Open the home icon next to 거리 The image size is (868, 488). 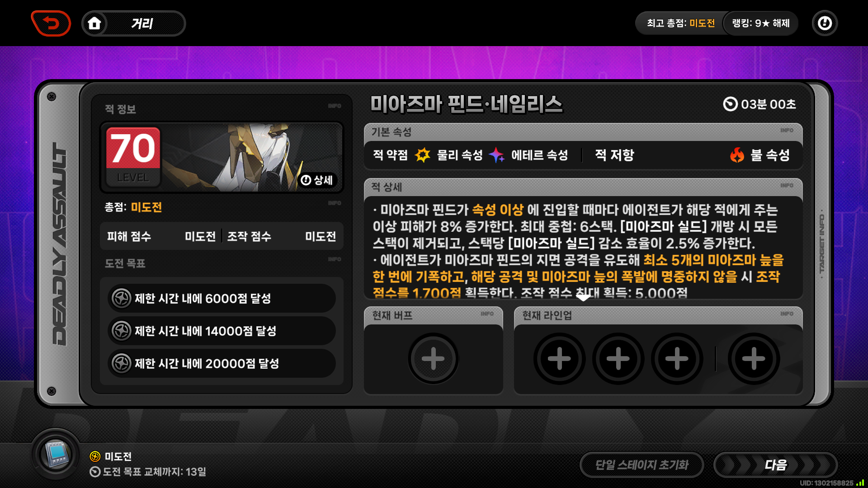coord(94,23)
